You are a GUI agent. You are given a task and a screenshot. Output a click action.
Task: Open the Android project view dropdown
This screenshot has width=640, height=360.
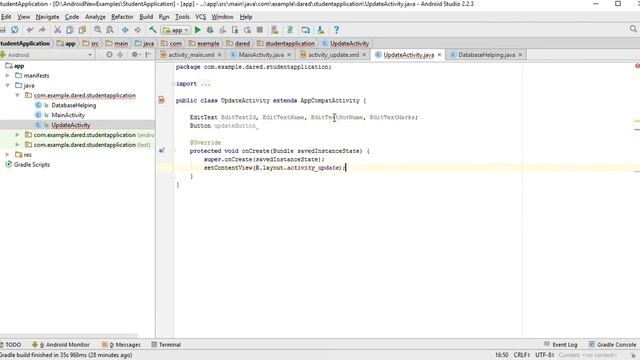47,55
